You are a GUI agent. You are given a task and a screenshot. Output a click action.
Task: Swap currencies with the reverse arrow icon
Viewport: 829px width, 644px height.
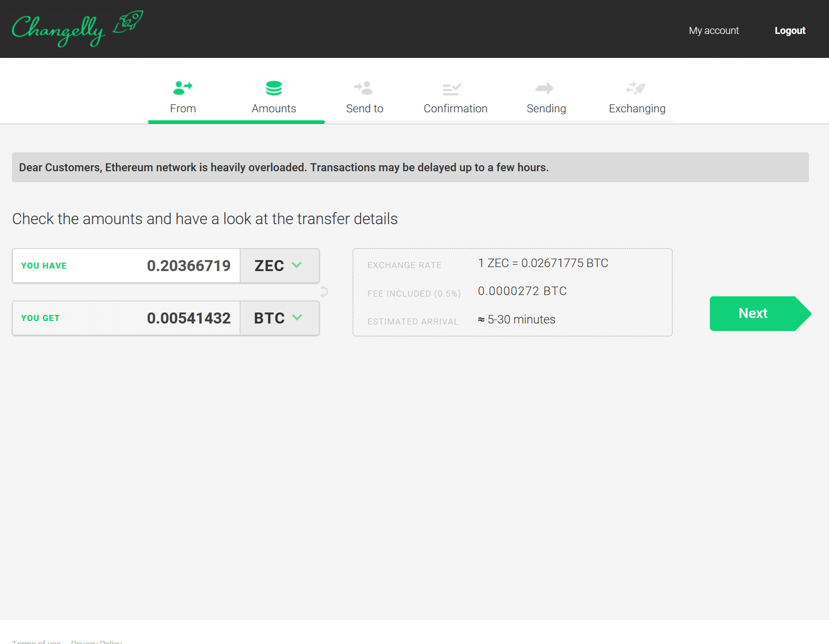(324, 292)
